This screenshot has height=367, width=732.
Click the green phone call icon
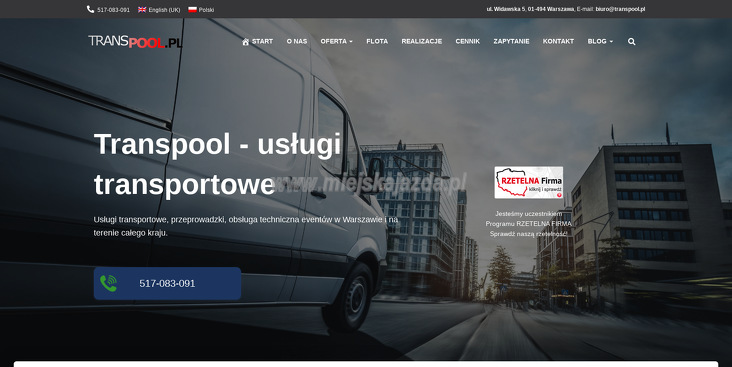click(x=108, y=283)
